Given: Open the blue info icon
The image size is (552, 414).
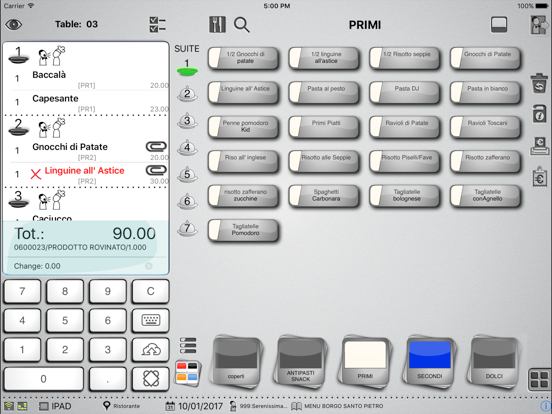Looking at the screenshot, I should tap(546, 406).
